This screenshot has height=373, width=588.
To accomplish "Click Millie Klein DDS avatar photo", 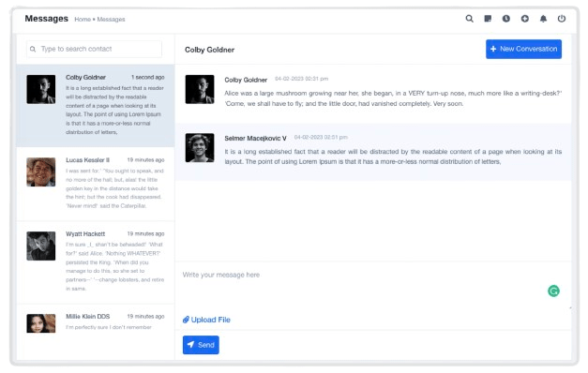I will click(41, 323).
